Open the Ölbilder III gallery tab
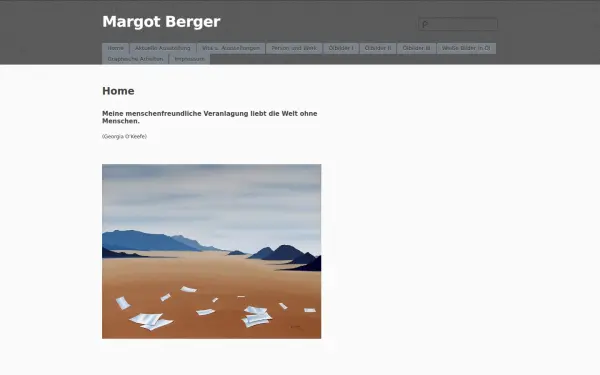 (x=416, y=48)
